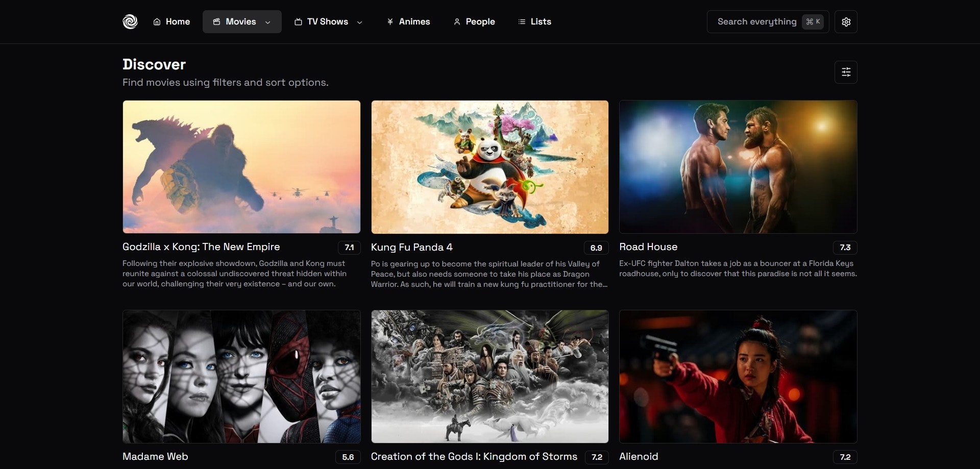Open the Movies menu

242,22
